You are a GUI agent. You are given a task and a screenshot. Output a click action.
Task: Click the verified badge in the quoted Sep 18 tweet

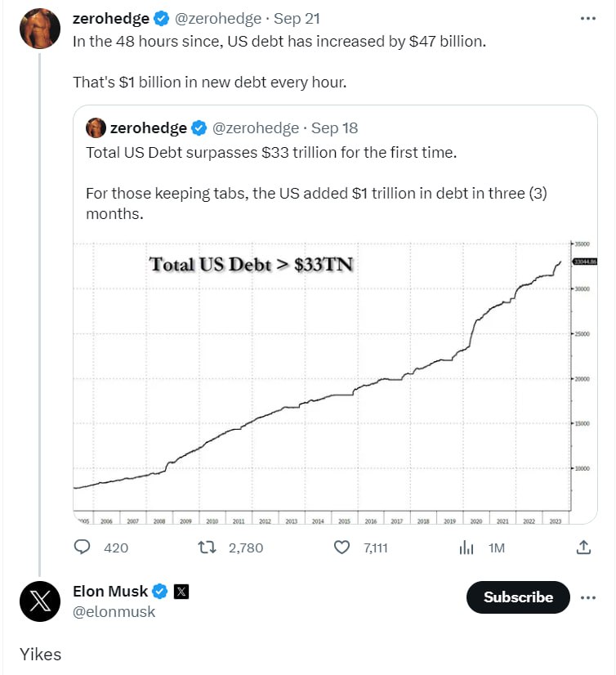click(x=199, y=128)
